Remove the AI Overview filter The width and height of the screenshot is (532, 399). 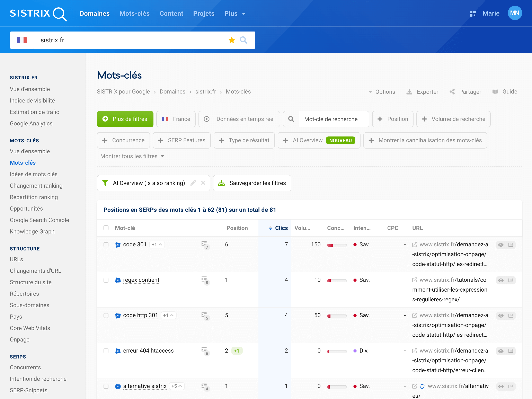pyautogui.click(x=203, y=183)
